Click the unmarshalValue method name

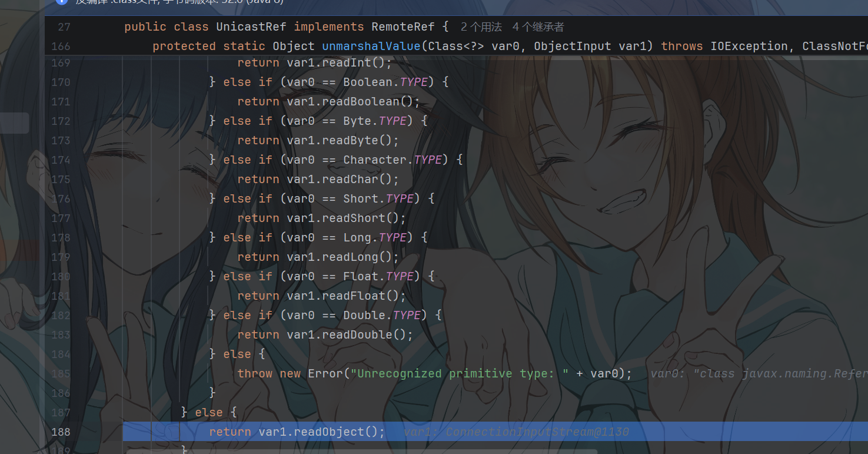click(371, 46)
